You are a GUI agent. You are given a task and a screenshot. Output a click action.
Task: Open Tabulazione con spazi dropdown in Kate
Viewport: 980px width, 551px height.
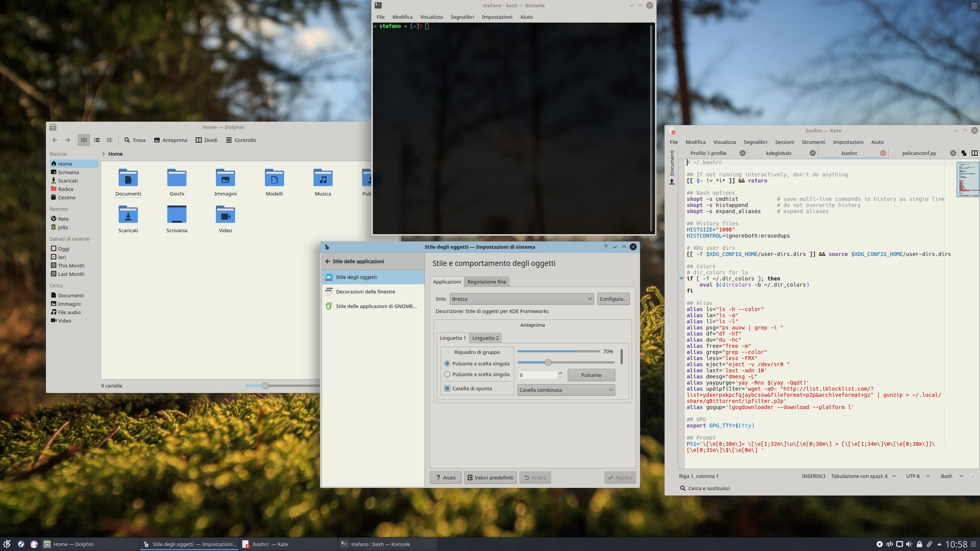[x=864, y=476]
